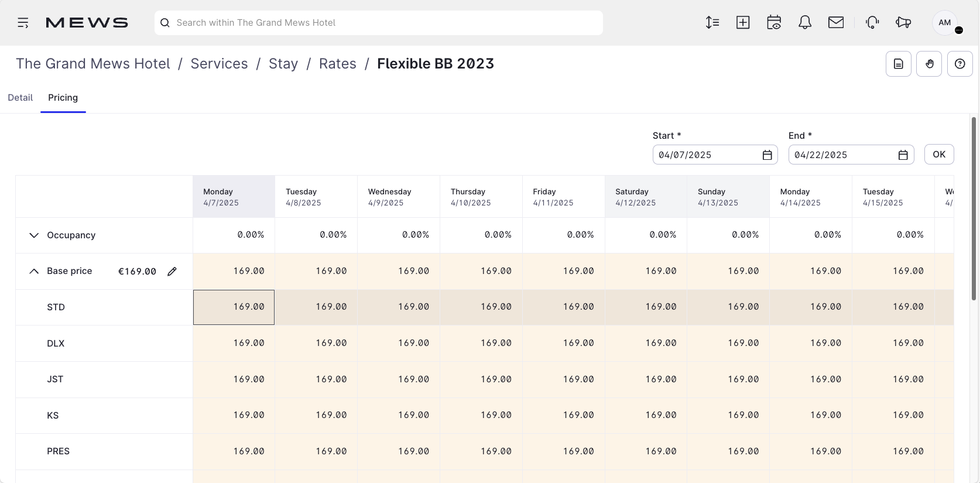Open notifications bell icon

805,23
